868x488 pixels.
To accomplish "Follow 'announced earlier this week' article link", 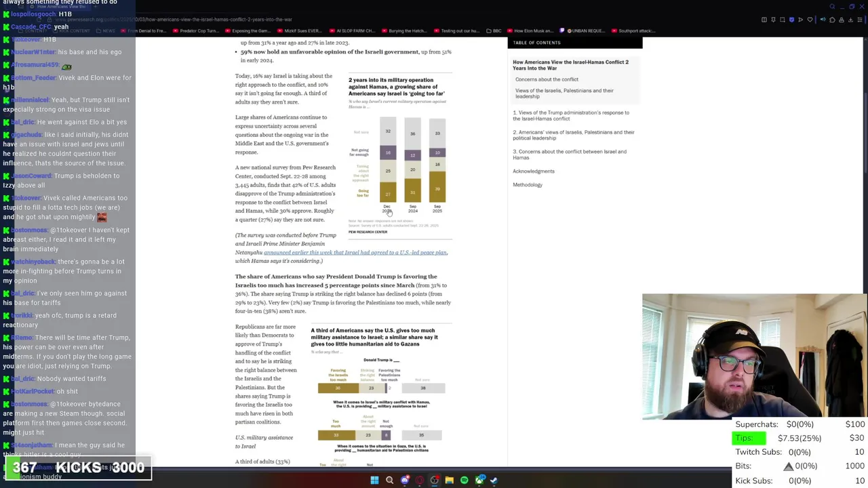I will pyautogui.click(x=355, y=252).
